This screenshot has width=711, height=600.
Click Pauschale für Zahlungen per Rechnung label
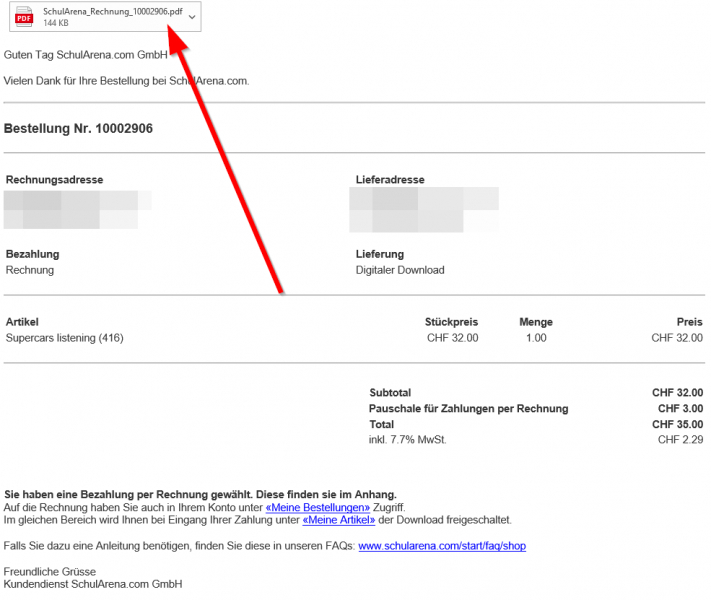pyautogui.click(x=468, y=409)
